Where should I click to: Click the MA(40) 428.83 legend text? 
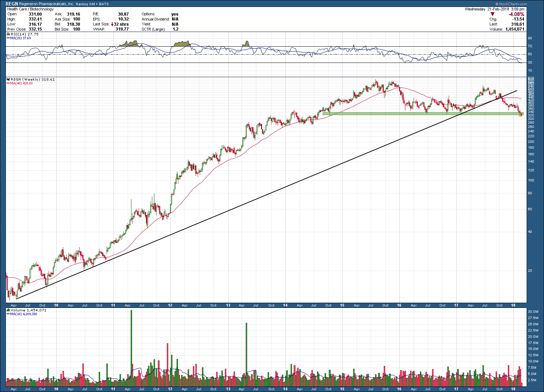(x=22, y=83)
